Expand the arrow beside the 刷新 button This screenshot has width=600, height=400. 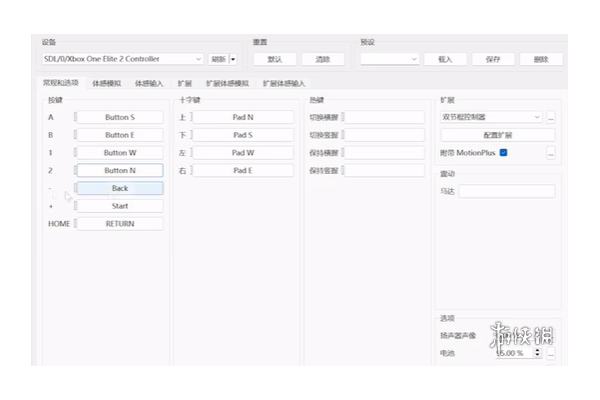click(x=233, y=59)
